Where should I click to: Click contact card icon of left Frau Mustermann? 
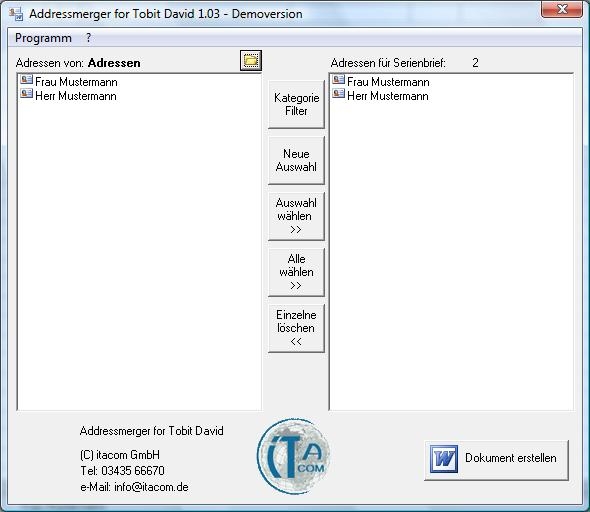click(27, 79)
